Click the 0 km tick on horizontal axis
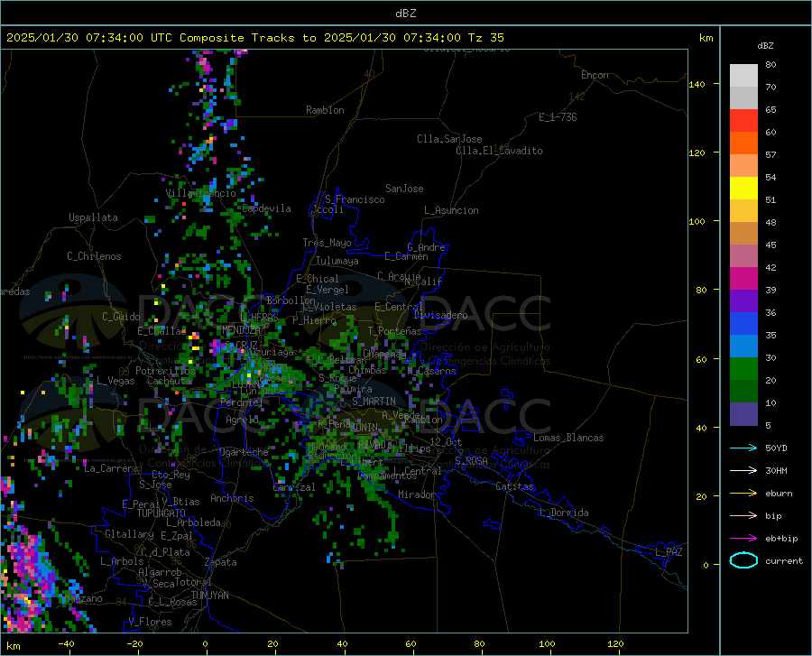 pyautogui.click(x=206, y=644)
